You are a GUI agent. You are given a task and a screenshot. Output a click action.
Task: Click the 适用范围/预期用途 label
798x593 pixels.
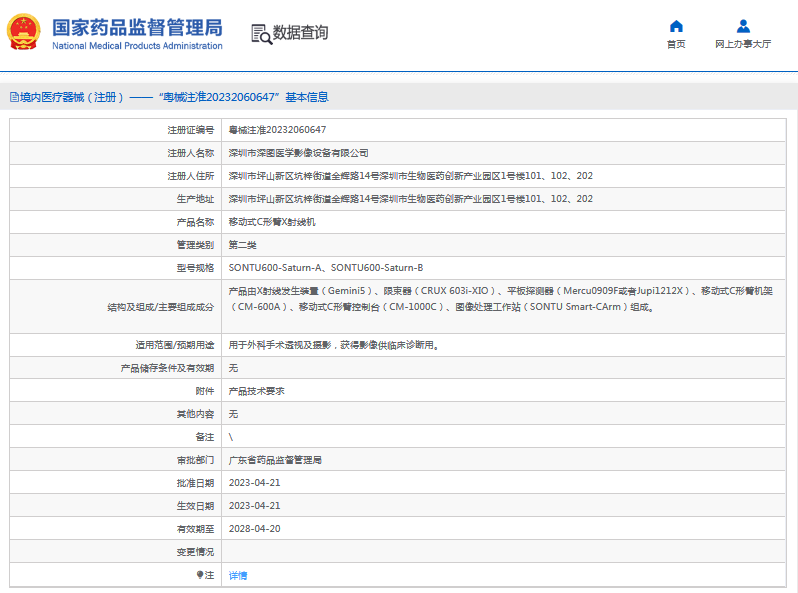tap(175, 345)
